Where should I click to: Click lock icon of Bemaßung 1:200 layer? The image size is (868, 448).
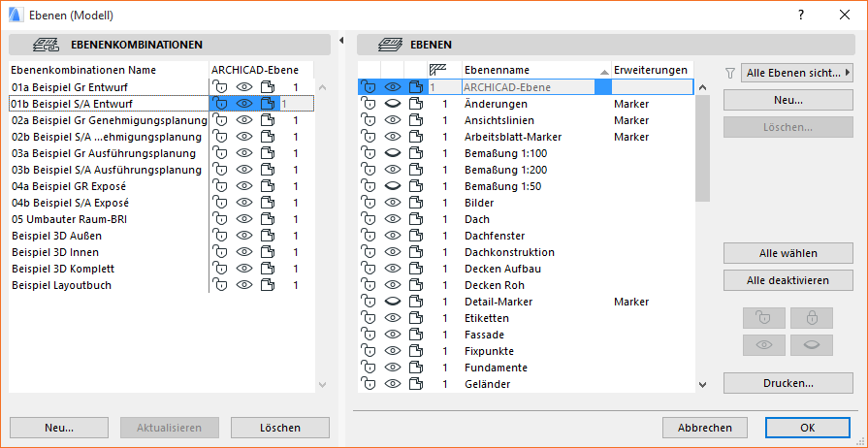[x=369, y=170]
